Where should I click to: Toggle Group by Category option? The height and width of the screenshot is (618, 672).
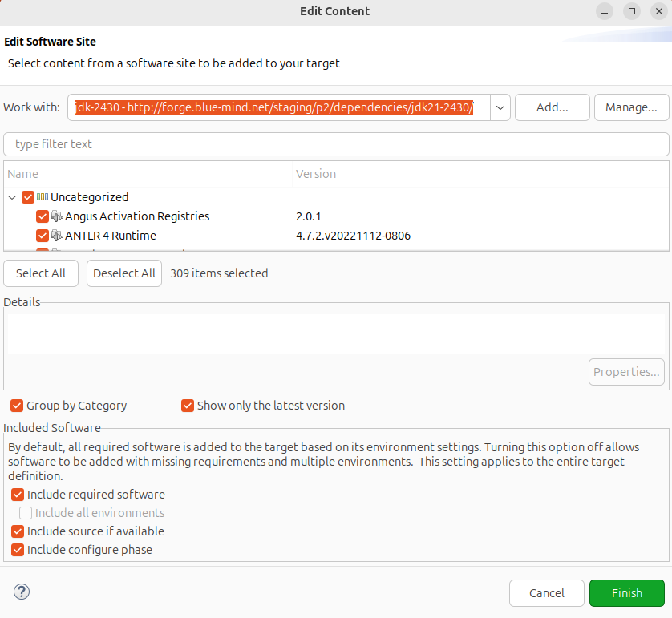point(18,406)
